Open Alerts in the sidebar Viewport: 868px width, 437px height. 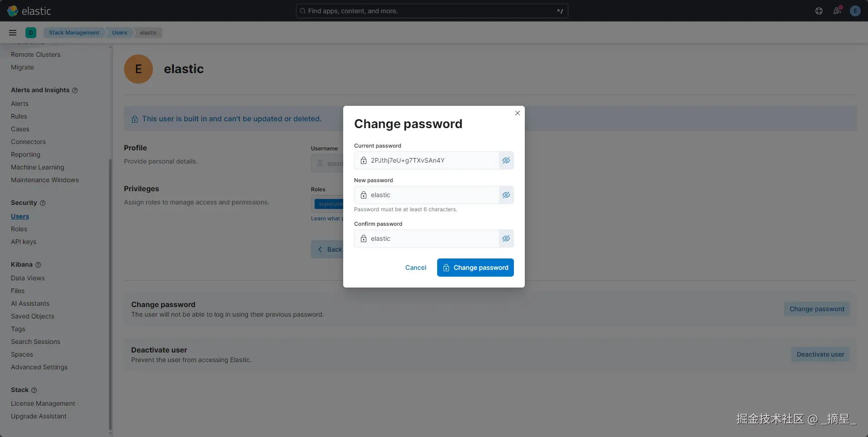click(20, 104)
